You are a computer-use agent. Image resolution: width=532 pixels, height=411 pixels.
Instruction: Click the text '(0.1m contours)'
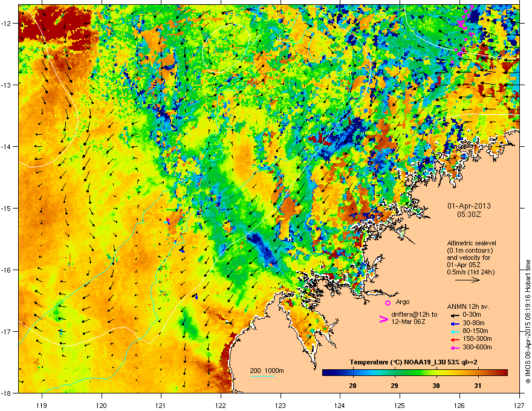coord(470,250)
